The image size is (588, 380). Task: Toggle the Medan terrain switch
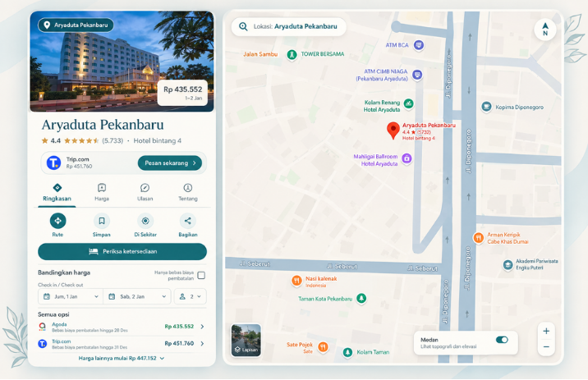[x=502, y=340]
